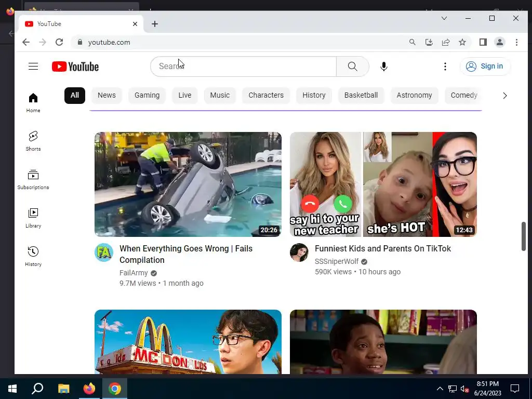Open the YouTube hamburger guide menu

click(33, 66)
